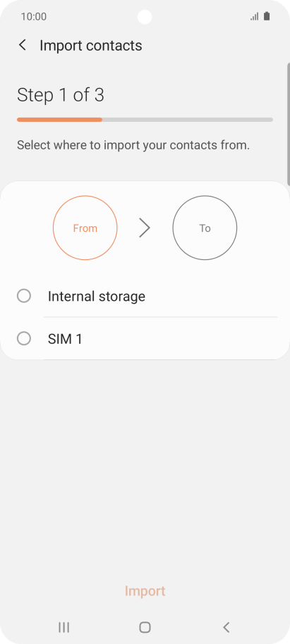Tap the SIM 1 label text
This screenshot has width=290, height=644.
click(x=65, y=339)
